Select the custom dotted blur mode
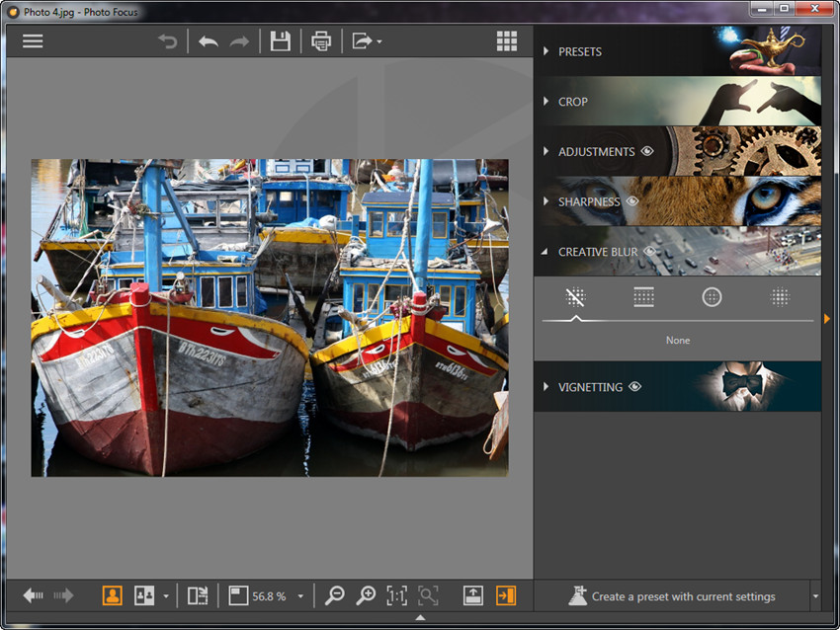 point(780,297)
